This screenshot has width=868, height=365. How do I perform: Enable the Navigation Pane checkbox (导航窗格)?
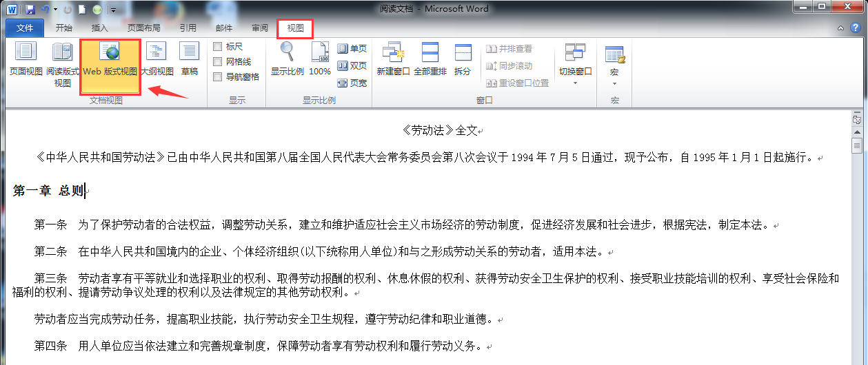coord(218,77)
